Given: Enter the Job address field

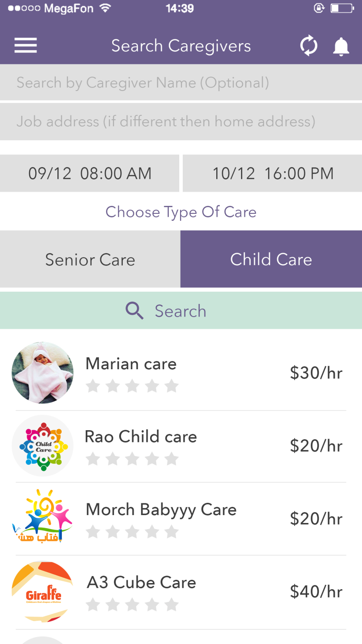Looking at the screenshot, I should pos(181,121).
